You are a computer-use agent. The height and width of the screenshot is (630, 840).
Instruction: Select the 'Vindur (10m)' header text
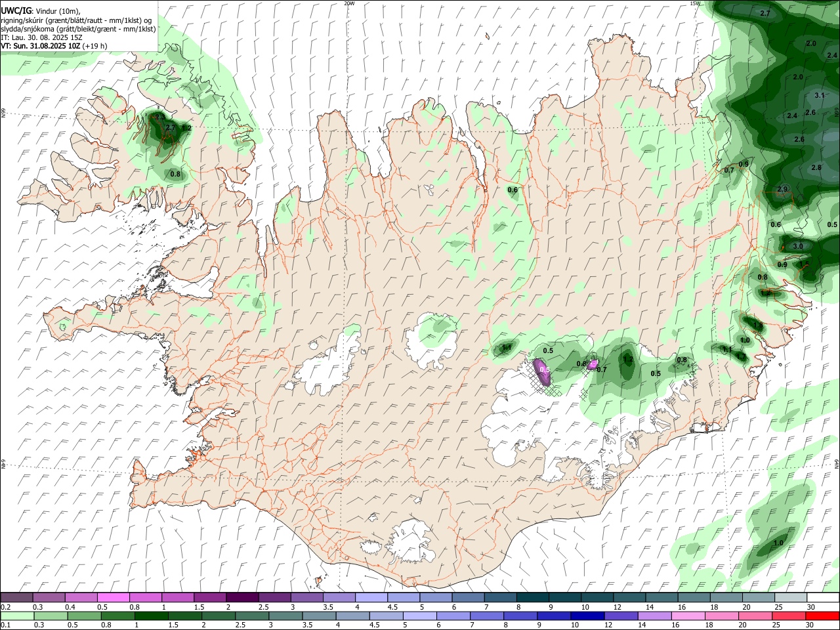pos(57,10)
